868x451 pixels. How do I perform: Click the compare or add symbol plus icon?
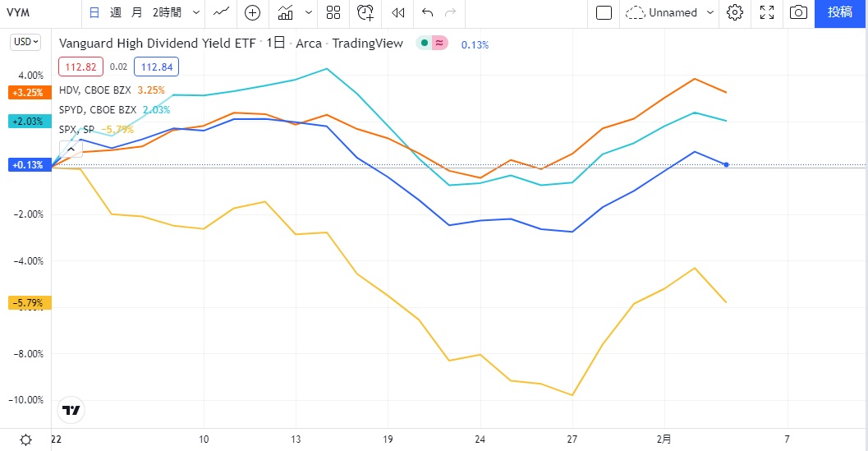[252, 13]
